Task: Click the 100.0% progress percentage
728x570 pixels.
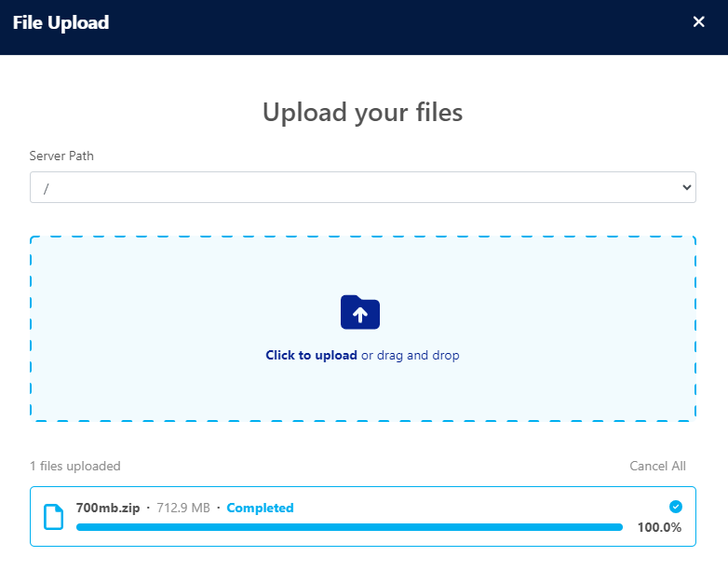Action: point(659,527)
